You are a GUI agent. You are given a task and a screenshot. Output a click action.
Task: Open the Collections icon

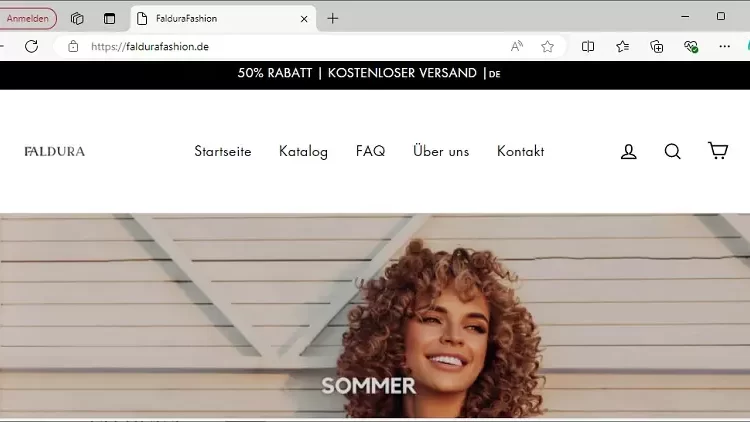click(x=657, y=46)
